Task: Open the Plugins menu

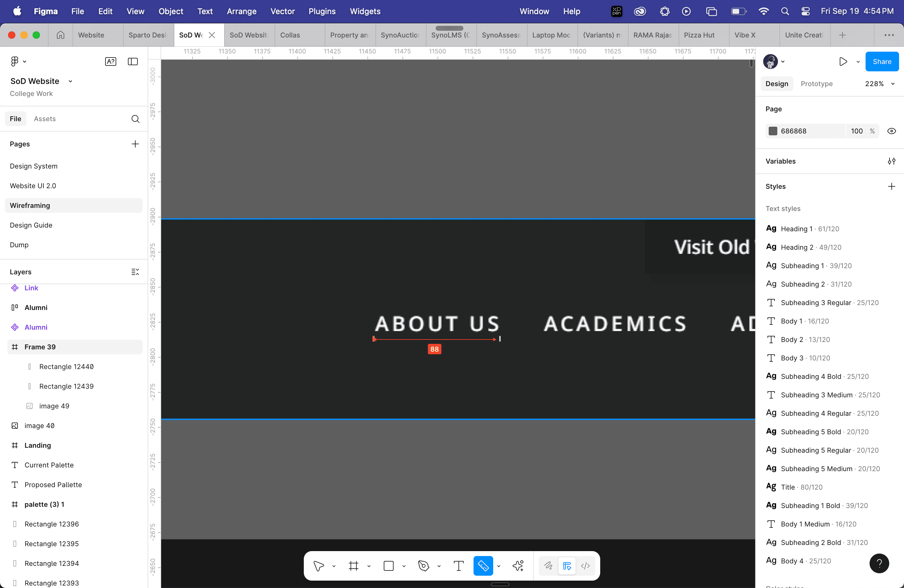Action: [x=322, y=11]
